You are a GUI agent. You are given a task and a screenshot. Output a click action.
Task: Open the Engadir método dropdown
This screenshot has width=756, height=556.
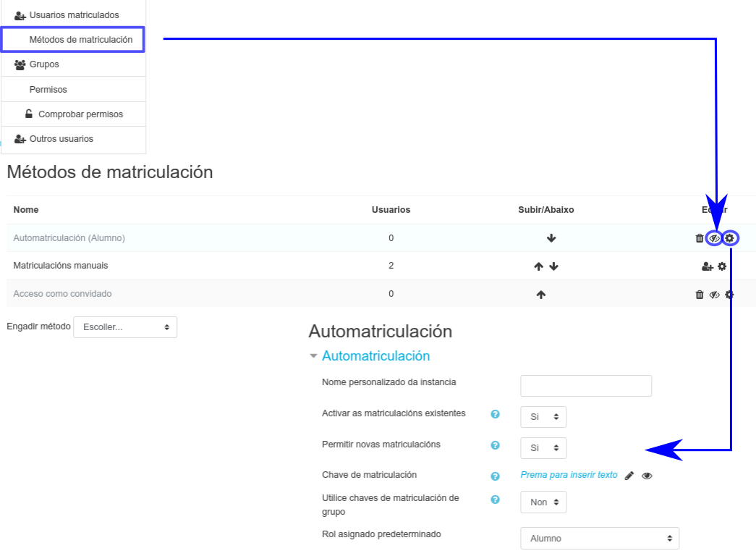(125, 327)
